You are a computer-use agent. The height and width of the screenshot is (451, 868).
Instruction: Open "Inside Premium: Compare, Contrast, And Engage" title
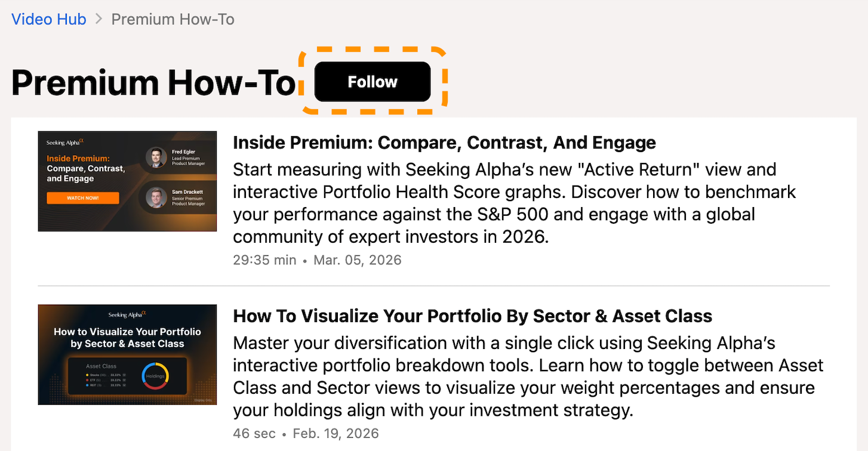point(444,143)
